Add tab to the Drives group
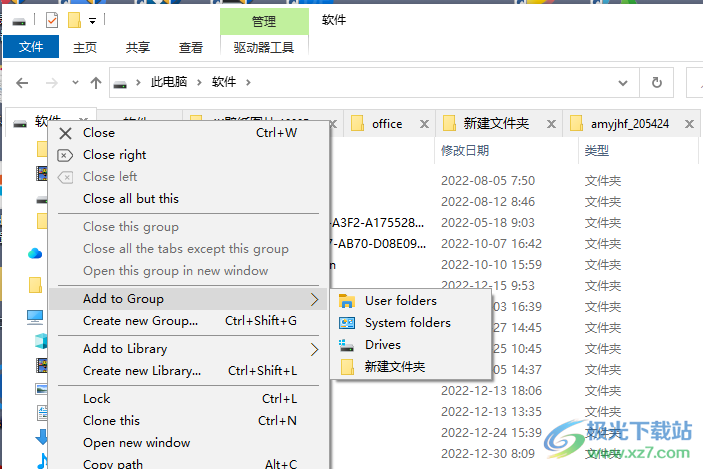The height and width of the screenshot is (469, 703). pos(411,345)
